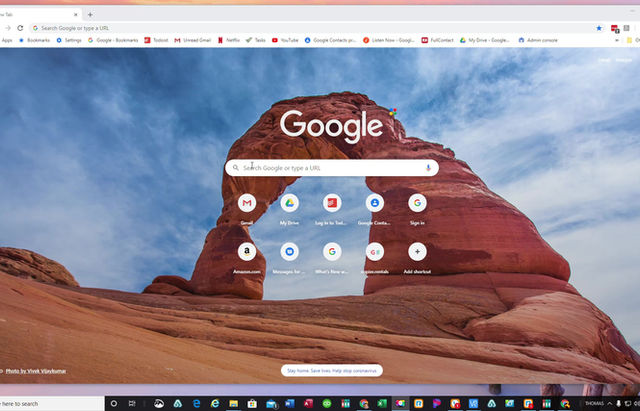Screen dimensions: 640x411
Task: Close the New Tab tab
Action: (x=76, y=15)
